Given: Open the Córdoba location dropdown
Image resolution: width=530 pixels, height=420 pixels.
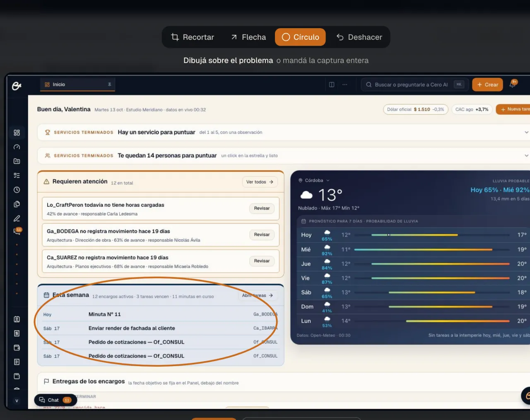Looking at the screenshot, I should click(x=314, y=181).
